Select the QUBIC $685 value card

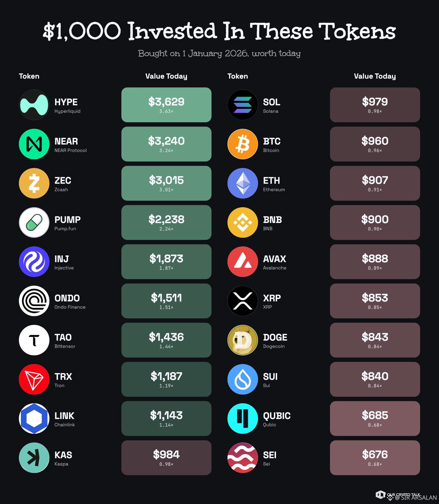375,418
